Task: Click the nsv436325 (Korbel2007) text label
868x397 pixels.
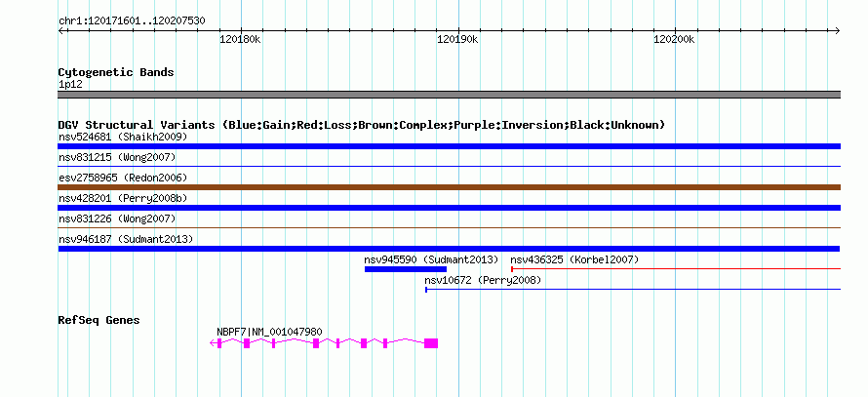Action: 574,259
